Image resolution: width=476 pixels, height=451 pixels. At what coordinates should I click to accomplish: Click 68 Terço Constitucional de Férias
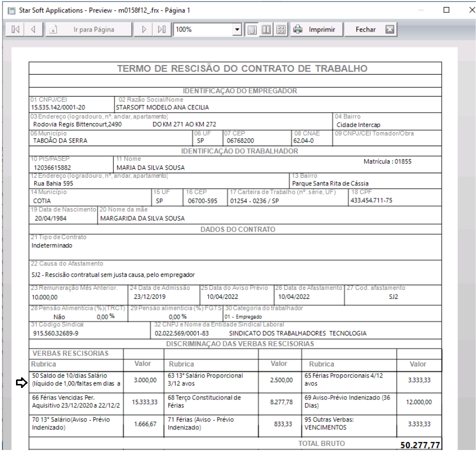204,401
